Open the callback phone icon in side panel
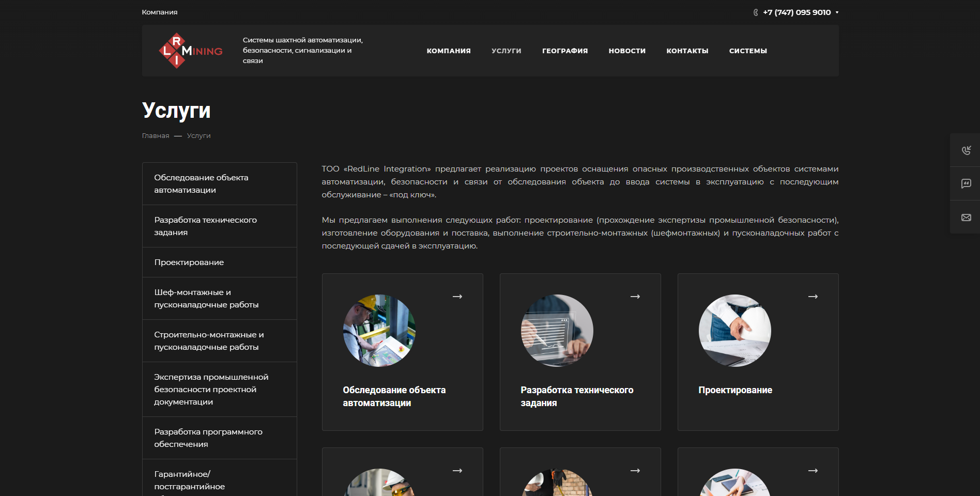This screenshot has width=980, height=496. click(966, 150)
